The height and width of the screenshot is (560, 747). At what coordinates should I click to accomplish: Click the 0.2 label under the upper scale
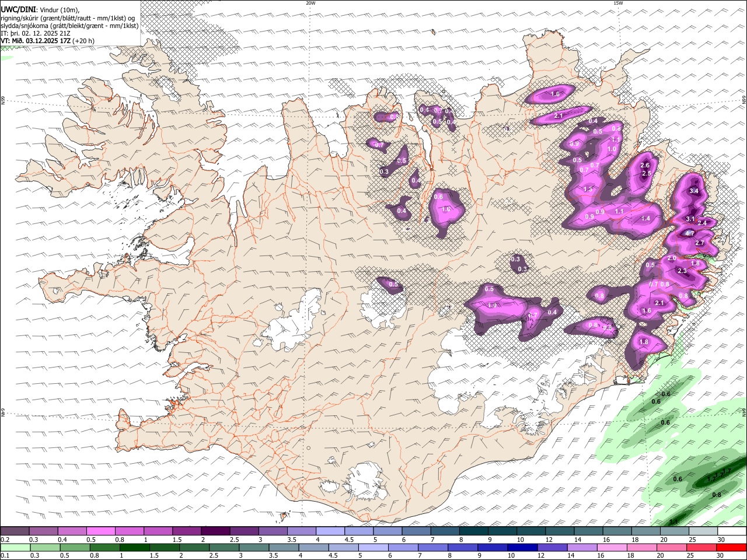click(5, 540)
